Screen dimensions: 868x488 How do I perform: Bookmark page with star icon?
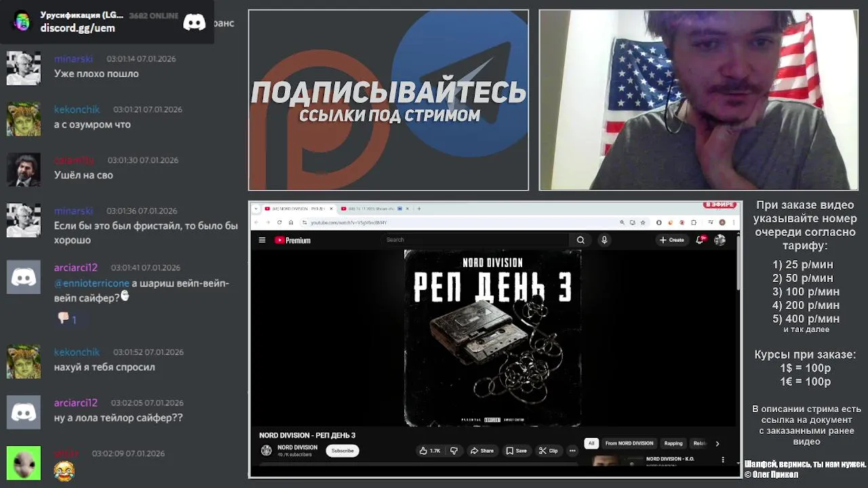click(x=643, y=222)
